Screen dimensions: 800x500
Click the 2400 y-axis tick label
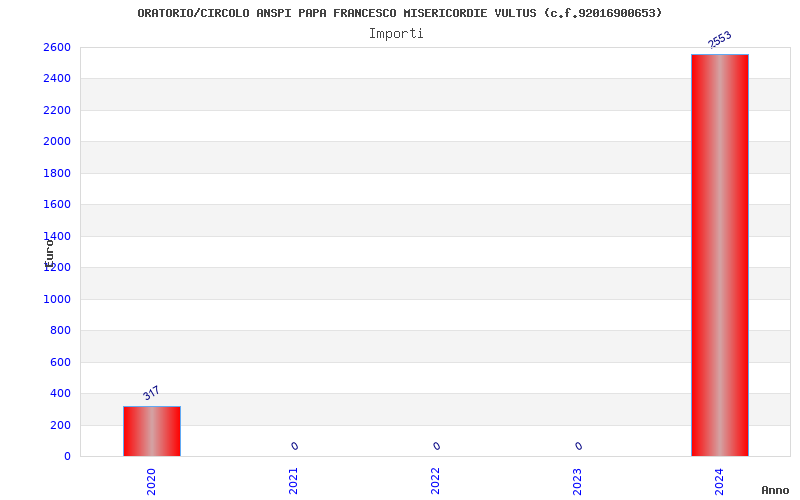pos(57,79)
